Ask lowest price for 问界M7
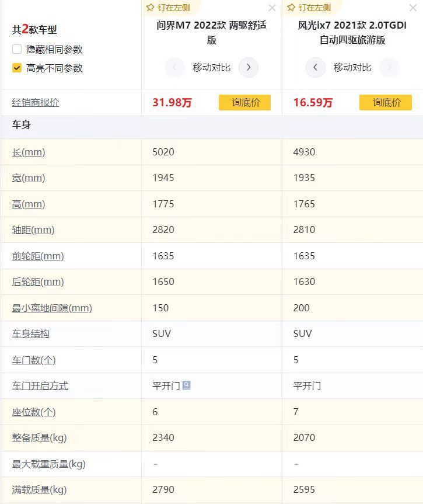Screen dimensions: 423x504 point(245,103)
